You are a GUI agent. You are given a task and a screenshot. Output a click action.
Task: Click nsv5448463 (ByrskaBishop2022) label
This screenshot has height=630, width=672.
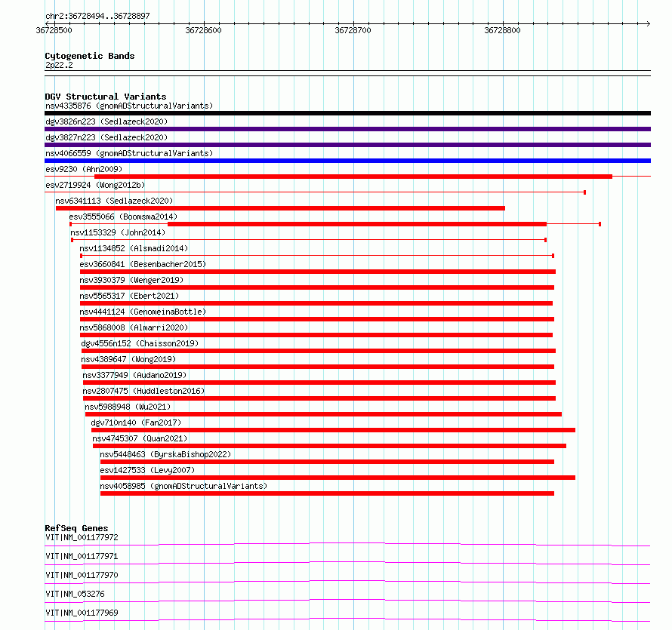coord(165,454)
